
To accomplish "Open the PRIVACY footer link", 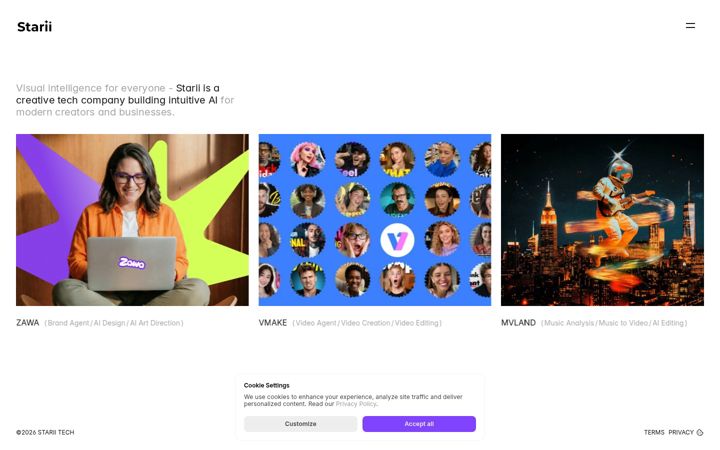I will [681, 432].
